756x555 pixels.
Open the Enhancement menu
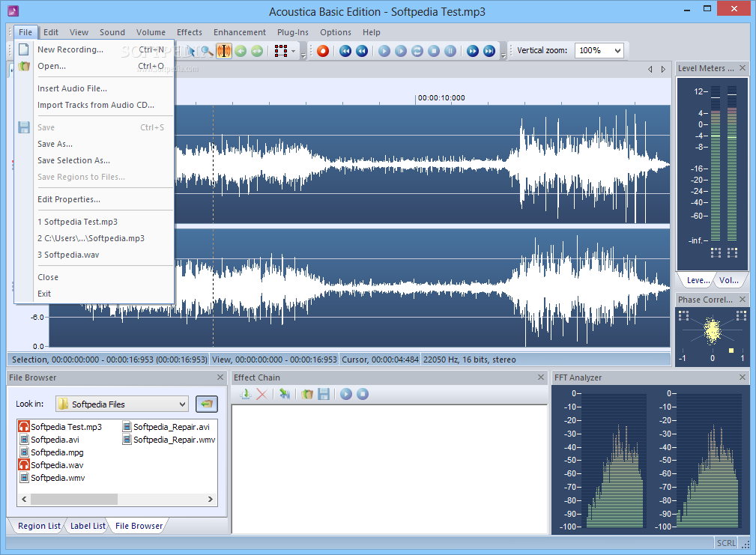pyautogui.click(x=240, y=32)
